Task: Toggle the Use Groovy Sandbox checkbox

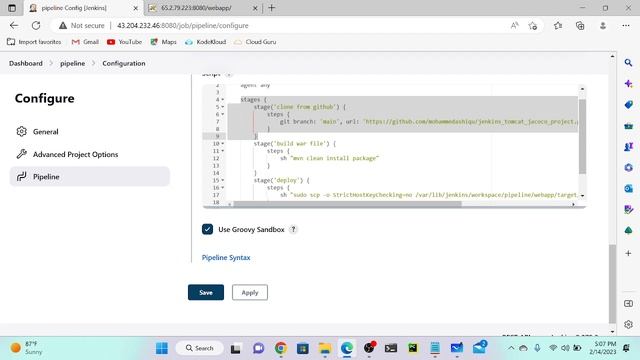Action: (207, 229)
